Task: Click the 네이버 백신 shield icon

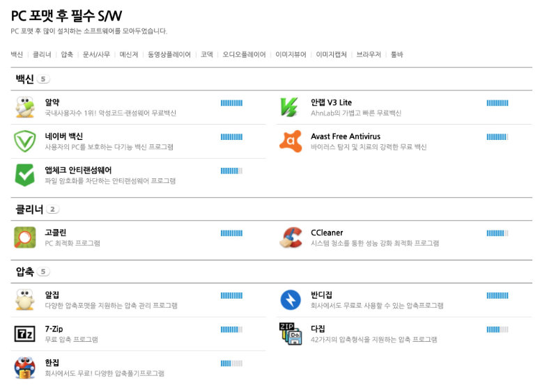Action: [x=25, y=141]
